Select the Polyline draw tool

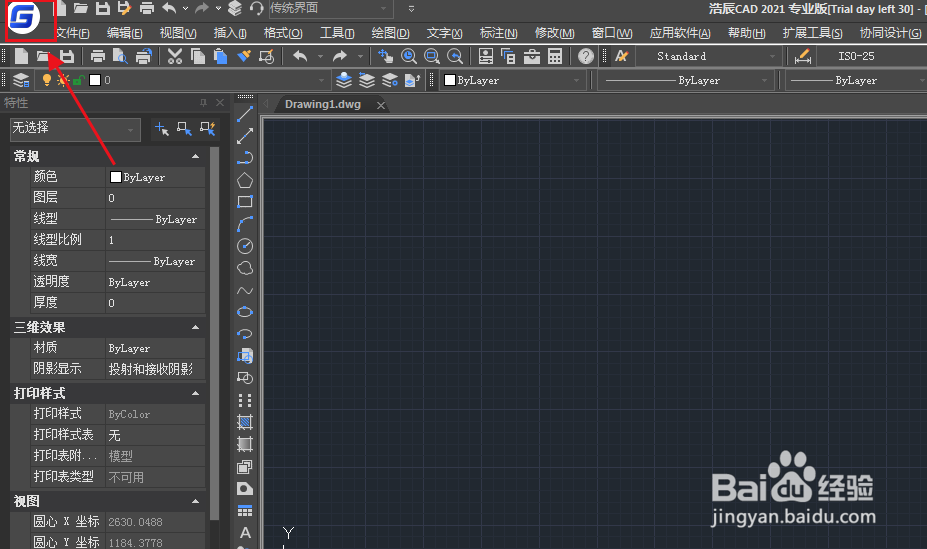[245, 158]
